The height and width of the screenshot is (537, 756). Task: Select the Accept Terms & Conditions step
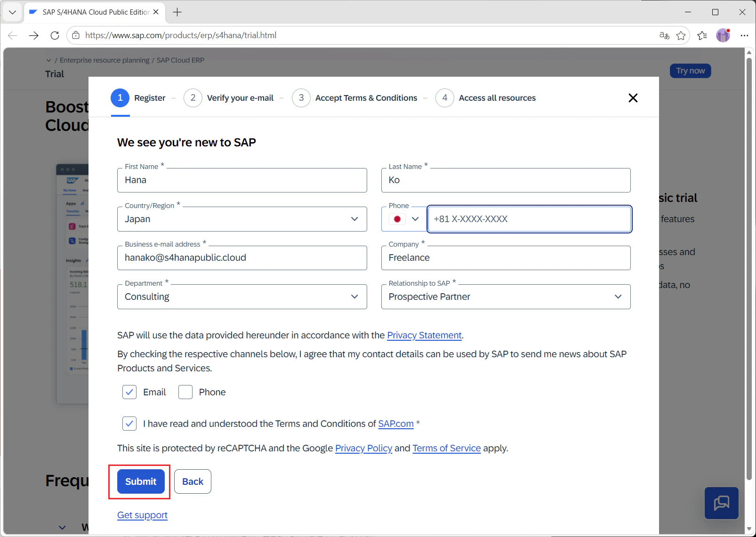click(x=354, y=98)
